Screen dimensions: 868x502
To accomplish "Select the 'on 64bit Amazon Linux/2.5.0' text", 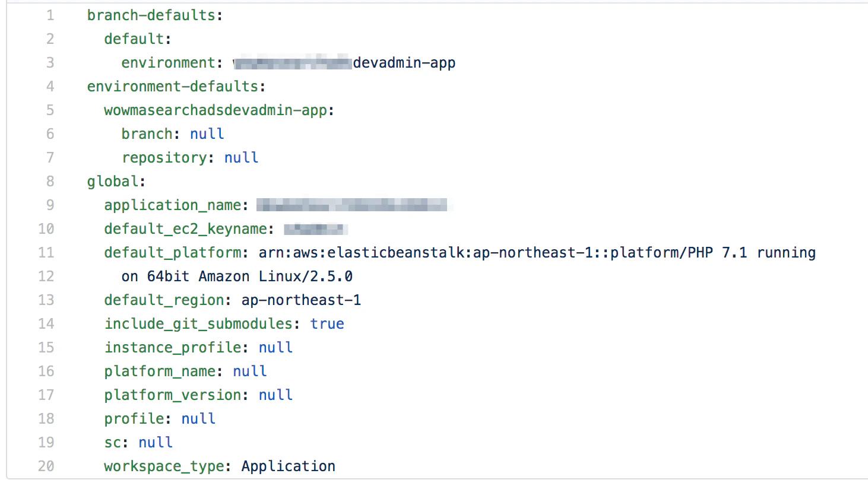I will 237,277.
